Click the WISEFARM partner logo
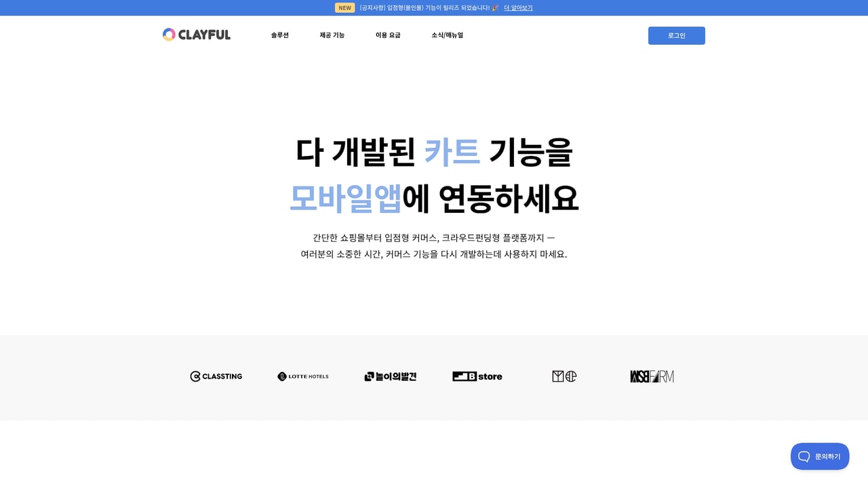Screen dimensions: 868x488 tap(651, 376)
